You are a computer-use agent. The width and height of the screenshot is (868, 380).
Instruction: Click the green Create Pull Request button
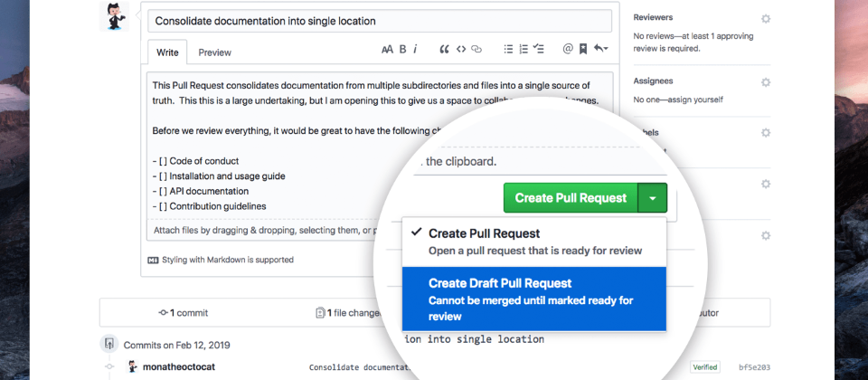[x=571, y=198]
